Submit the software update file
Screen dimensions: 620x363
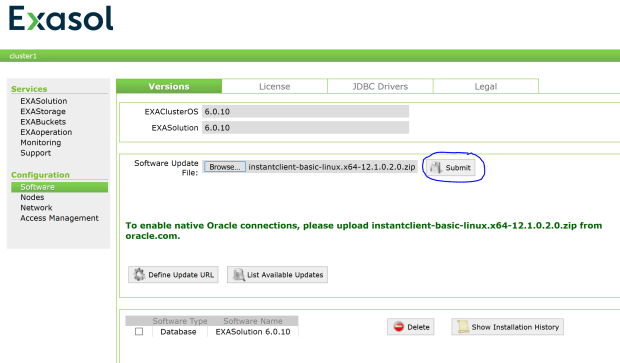click(451, 168)
